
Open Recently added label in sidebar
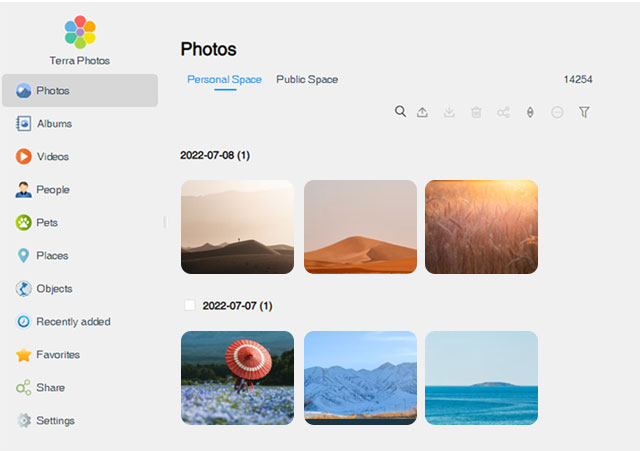(73, 322)
